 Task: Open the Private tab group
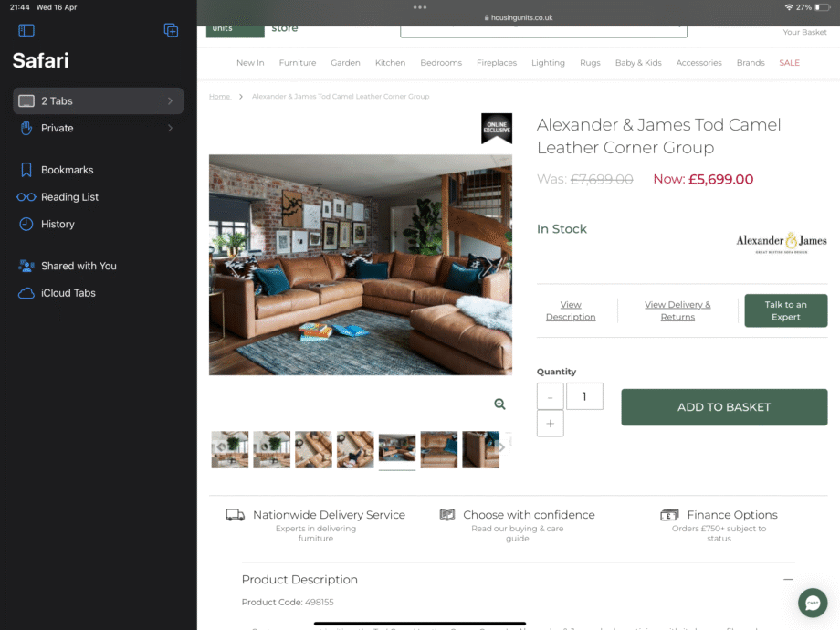pyautogui.click(x=98, y=128)
